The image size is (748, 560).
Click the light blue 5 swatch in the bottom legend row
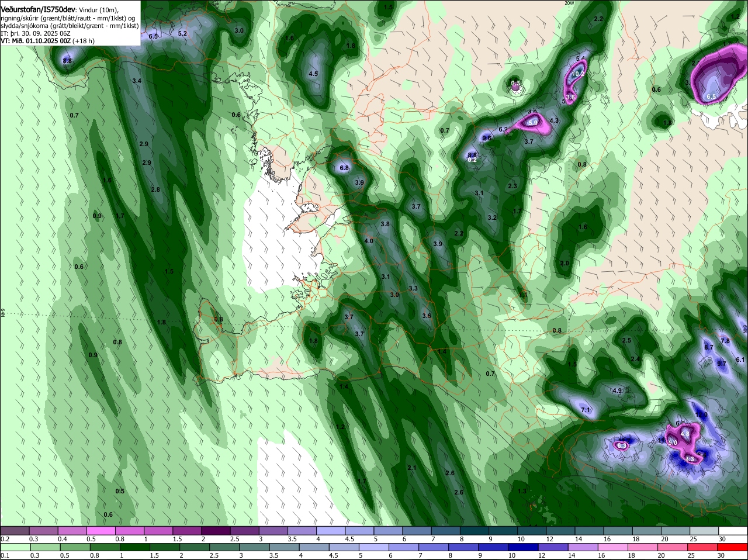tap(374, 547)
